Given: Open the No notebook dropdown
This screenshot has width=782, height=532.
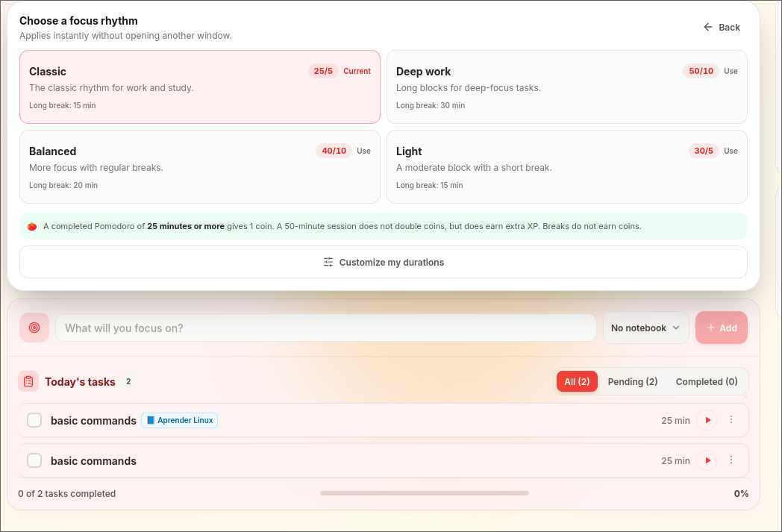Looking at the screenshot, I should 646,328.
